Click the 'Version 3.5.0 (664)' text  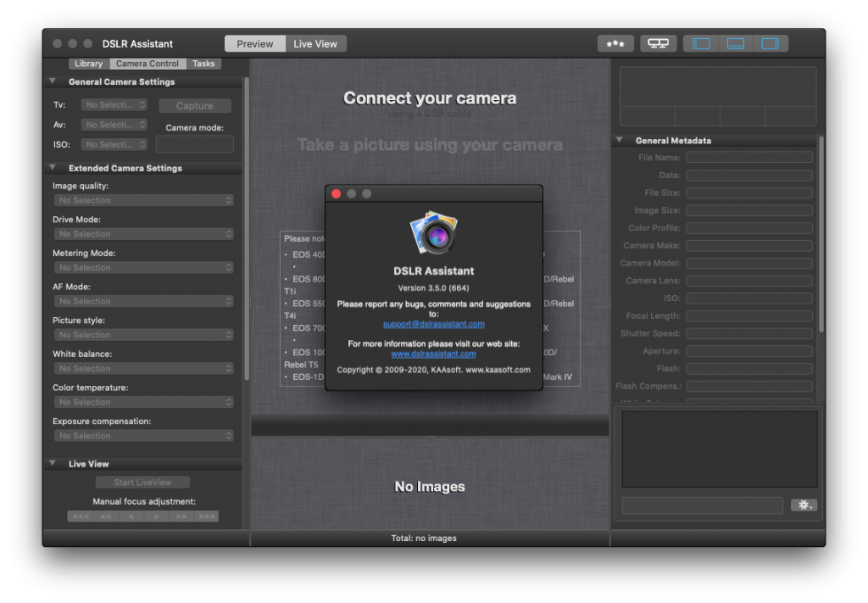(433, 288)
